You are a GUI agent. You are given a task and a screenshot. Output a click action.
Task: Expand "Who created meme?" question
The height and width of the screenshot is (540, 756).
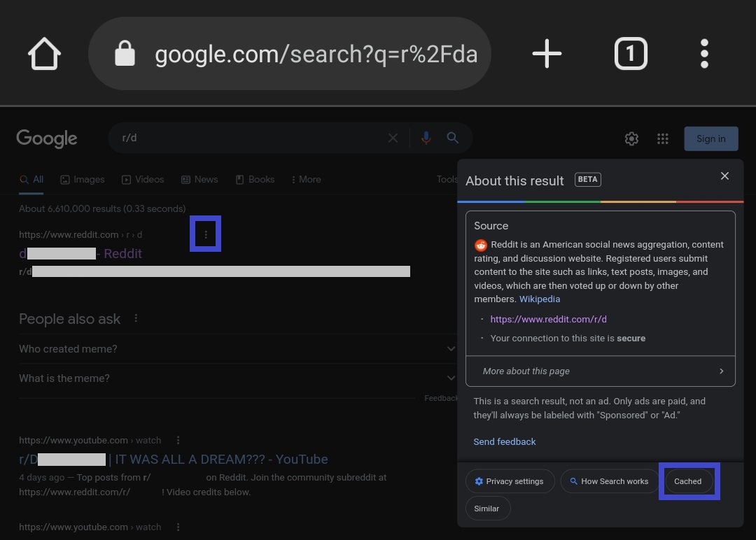point(237,348)
